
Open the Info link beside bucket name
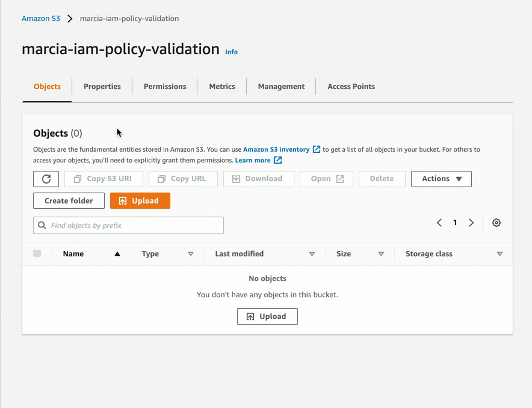pos(231,52)
